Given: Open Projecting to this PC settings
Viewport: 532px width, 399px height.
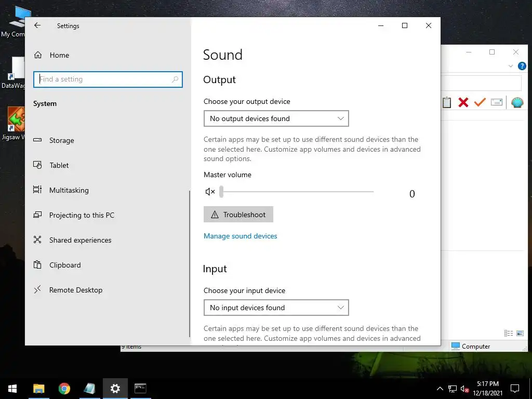Looking at the screenshot, I should pyautogui.click(x=74, y=215).
